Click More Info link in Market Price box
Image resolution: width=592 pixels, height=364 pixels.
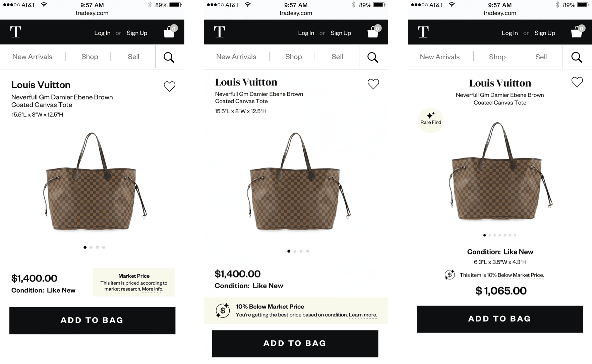(x=153, y=289)
